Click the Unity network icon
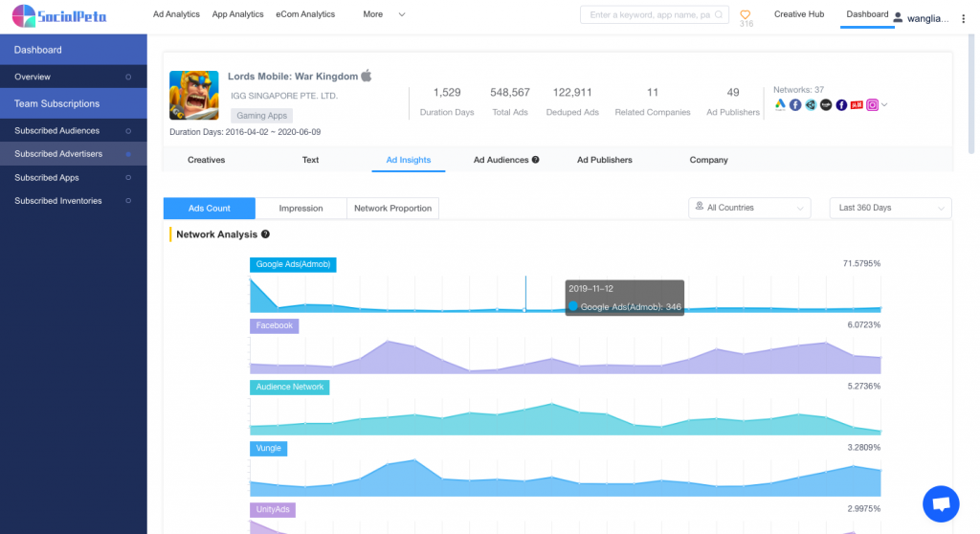Screen dimensions: 980x534 click(811, 105)
